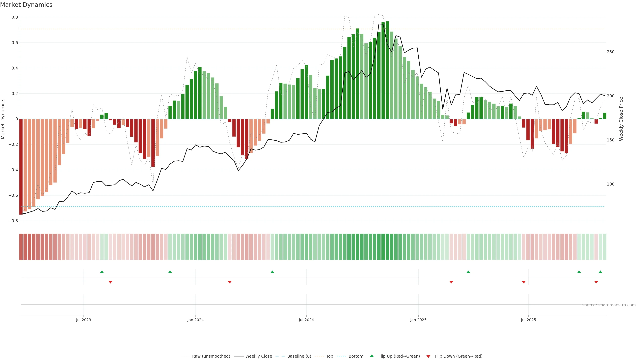Viewport: 644px width, 362px height.
Task: Click the rightmost green flip-up triangle marker
Action: [x=600, y=272]
